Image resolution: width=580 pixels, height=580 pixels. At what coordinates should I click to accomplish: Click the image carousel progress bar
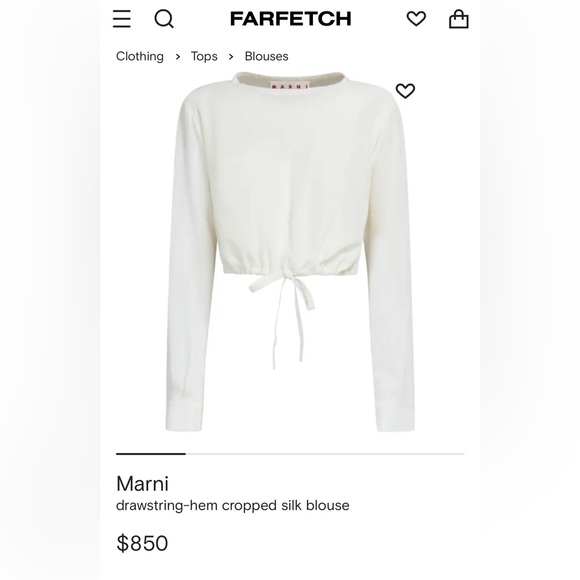click(x=290, y=453)
